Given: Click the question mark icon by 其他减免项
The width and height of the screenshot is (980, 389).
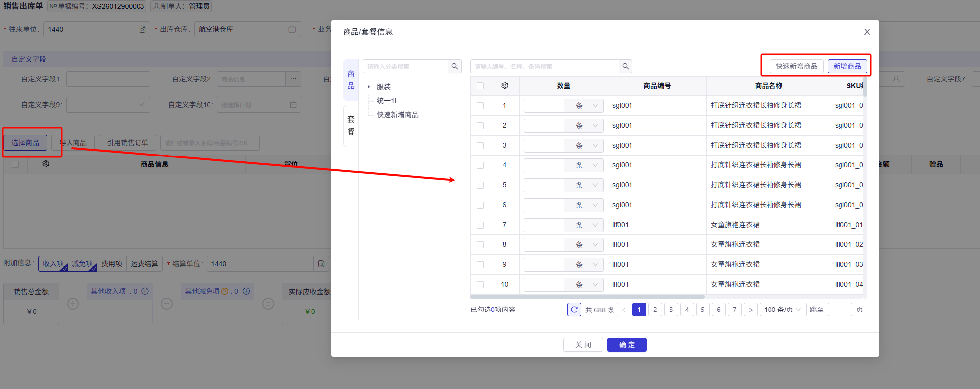Looking at the screenshot, I should [x=225, y=291].
